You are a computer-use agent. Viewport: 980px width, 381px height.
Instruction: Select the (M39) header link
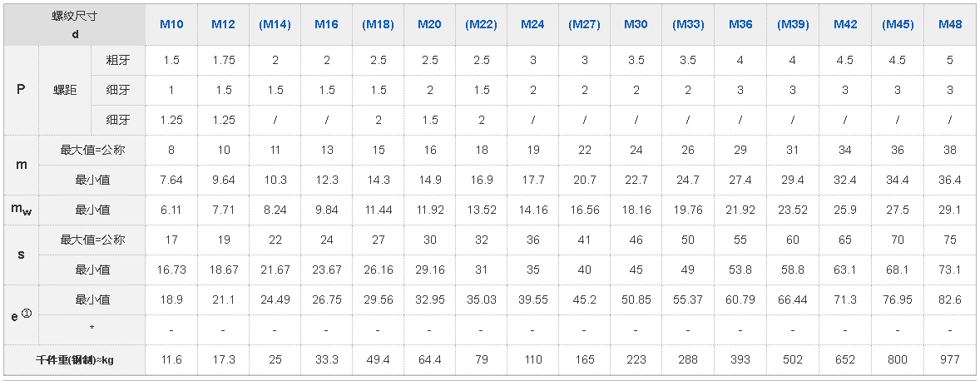click(x=793, y=25)
